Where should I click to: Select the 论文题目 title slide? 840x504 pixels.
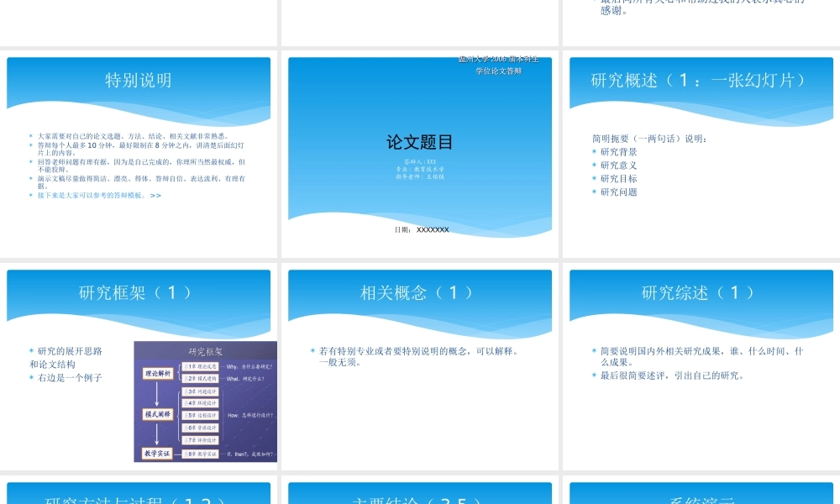click(x=420, y=151)
